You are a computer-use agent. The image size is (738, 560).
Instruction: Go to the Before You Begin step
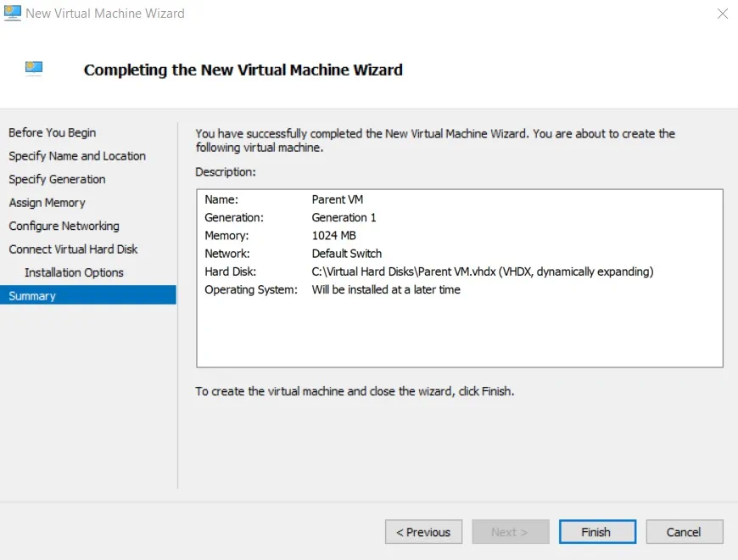pyautogui.click(x=53, y=132)
